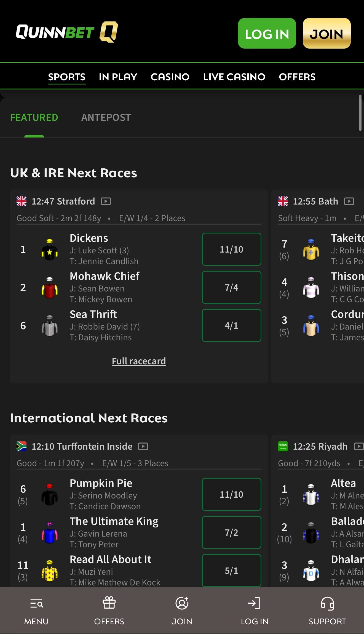Image resolution: width=364 pixels, height=634 pixels.
Task: Open the MENU search icon in bottom bar
Action: click(36, 603)
